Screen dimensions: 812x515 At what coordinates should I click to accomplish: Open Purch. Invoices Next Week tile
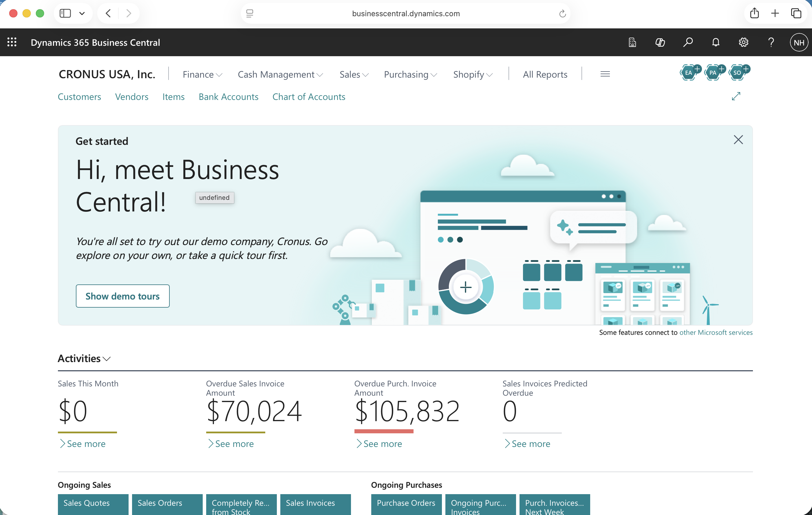click(x=555, y=505)
